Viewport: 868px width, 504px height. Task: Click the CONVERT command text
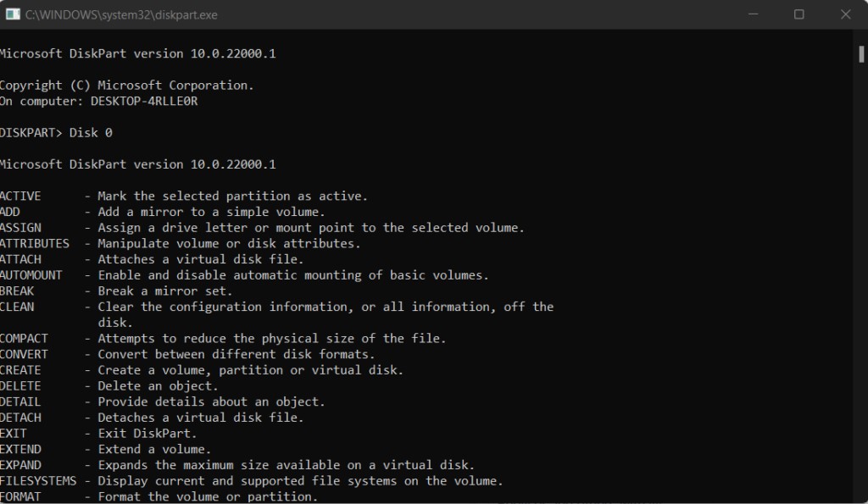(25, 354)
